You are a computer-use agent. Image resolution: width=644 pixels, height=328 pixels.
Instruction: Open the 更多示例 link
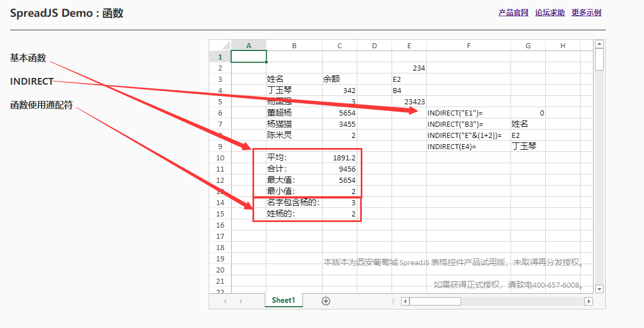(x=587, y=13)
